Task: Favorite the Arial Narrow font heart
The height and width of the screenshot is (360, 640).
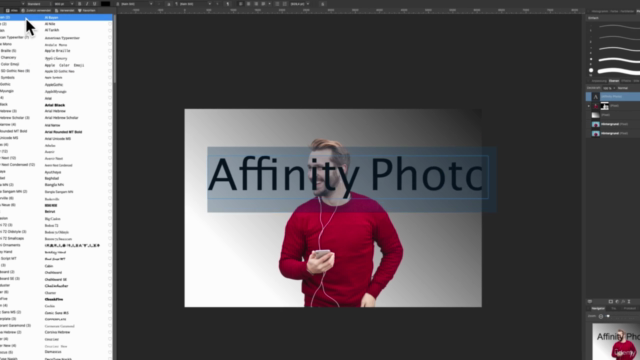Action: point(109,125)
